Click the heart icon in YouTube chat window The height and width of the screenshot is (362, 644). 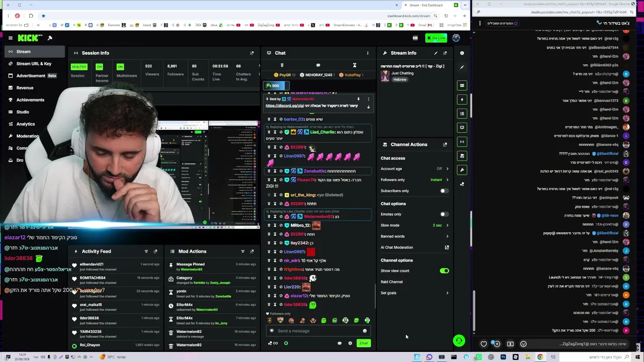pos(484,344)
